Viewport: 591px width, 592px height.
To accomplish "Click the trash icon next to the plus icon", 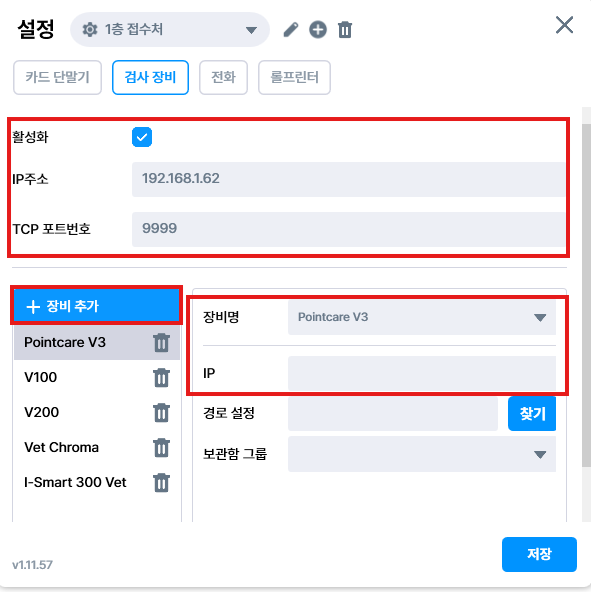I will coord(345,30).
